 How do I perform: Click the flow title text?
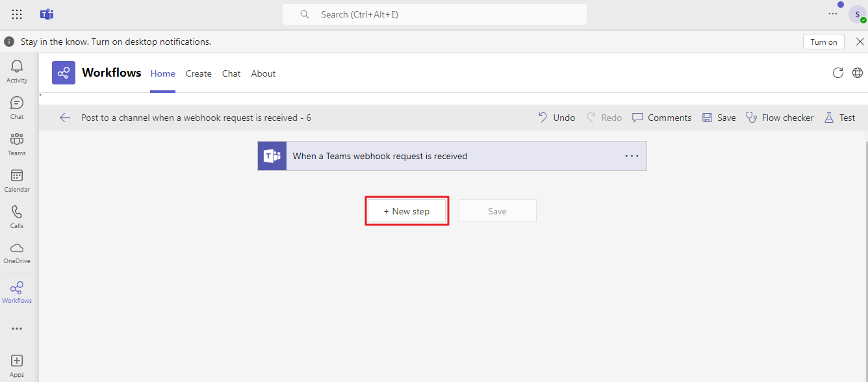click(196, 118)
